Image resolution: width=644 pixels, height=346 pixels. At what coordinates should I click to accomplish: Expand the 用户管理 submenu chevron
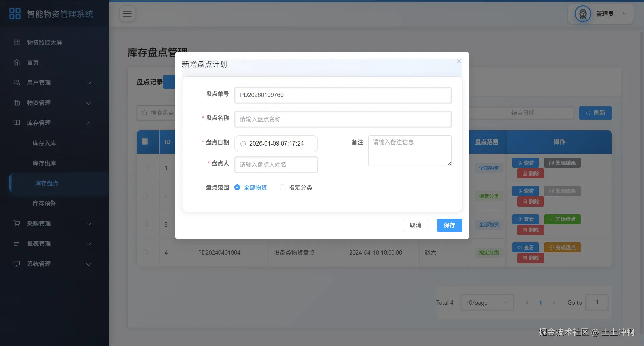pos(89,83)
